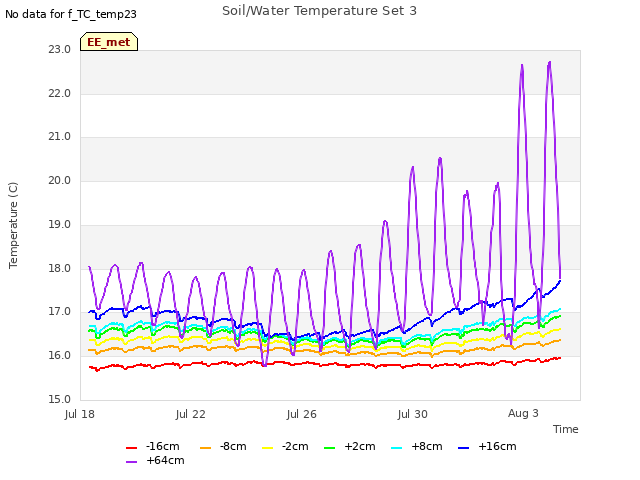The height and width of the screenshot is (480, 640).
Task: Click the 15.0 y-axis tick label
Action: [x=60, y=399]
